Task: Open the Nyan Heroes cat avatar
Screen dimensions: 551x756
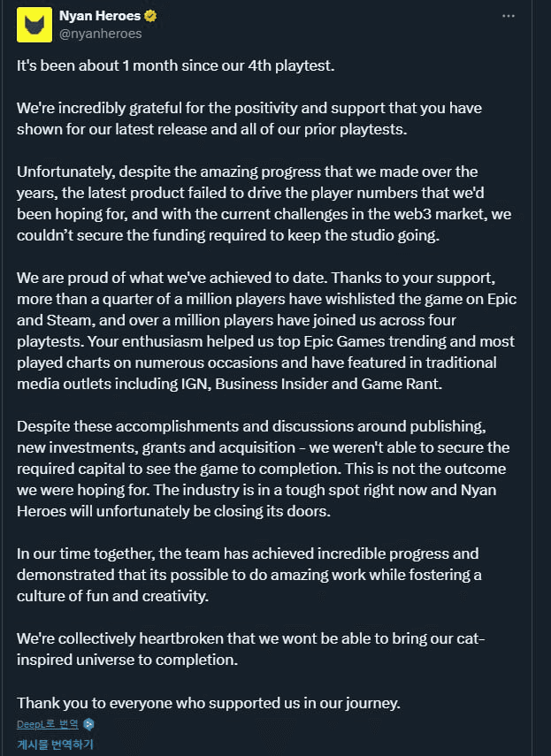Action: click(34, 25)
